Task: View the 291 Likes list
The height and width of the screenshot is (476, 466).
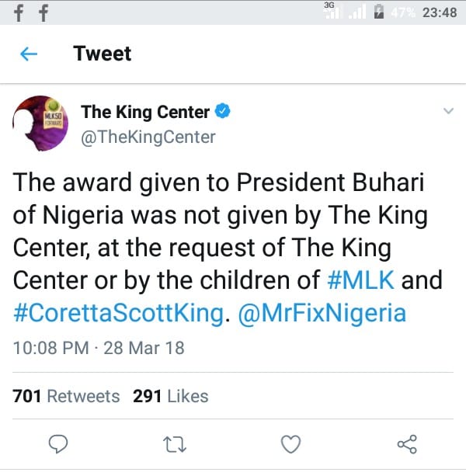Action: [171, 396]
